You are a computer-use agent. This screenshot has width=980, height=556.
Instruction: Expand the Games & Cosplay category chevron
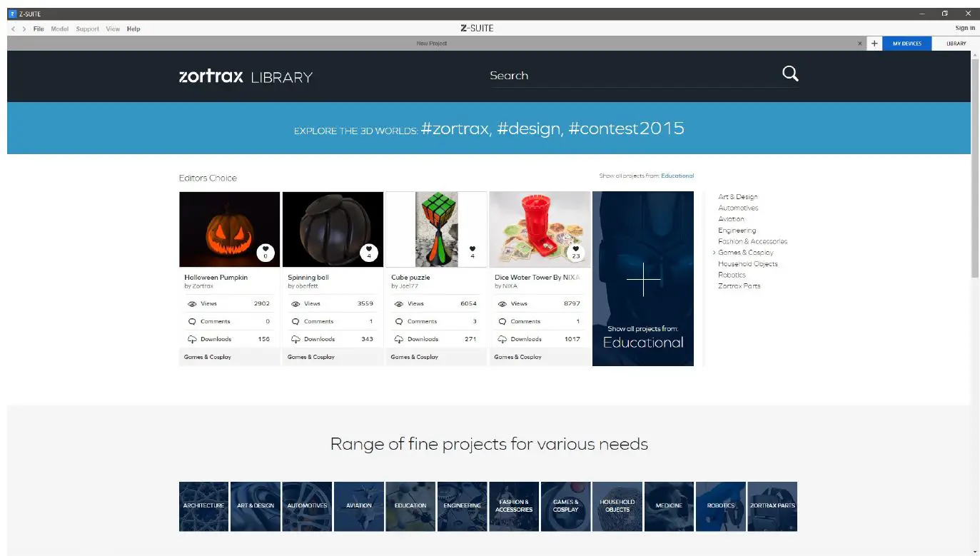[x=714, y=252]
